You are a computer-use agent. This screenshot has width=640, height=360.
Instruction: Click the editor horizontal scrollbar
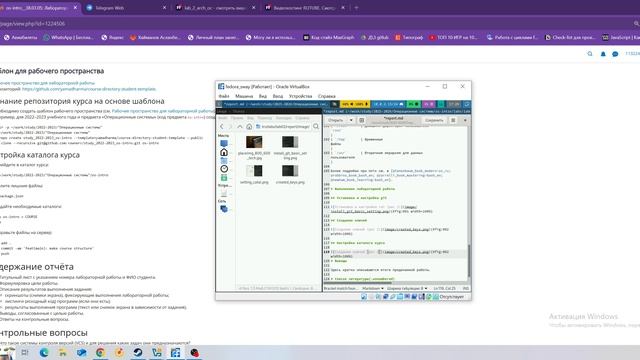pyautogui.click(x=359, y=282)
